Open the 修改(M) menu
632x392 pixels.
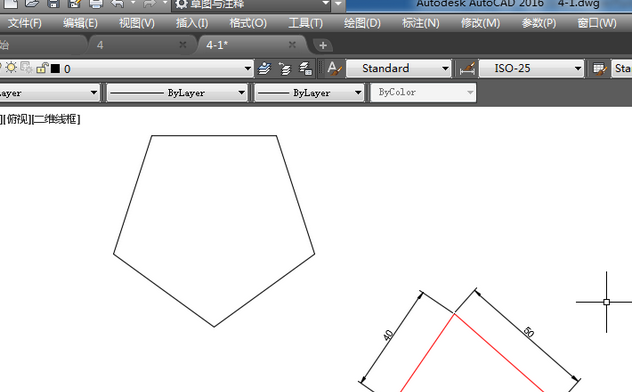(480, 23)
